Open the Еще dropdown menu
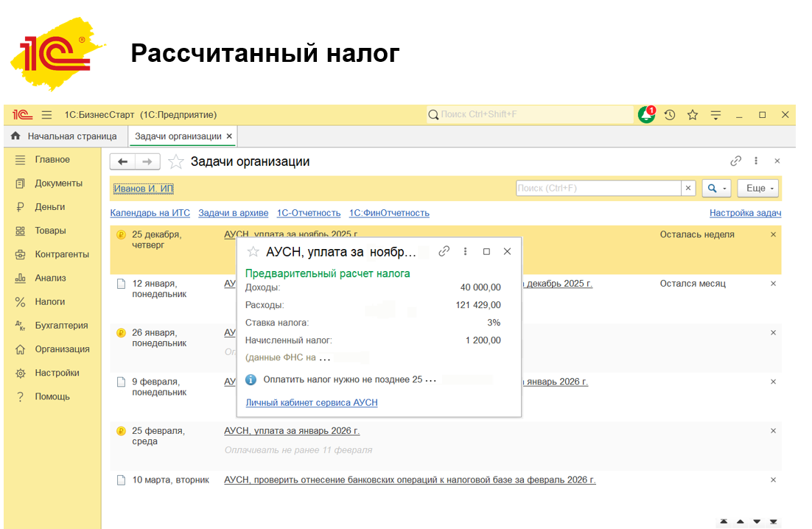Screen dimensions: 812x529 tap(760, 188)
